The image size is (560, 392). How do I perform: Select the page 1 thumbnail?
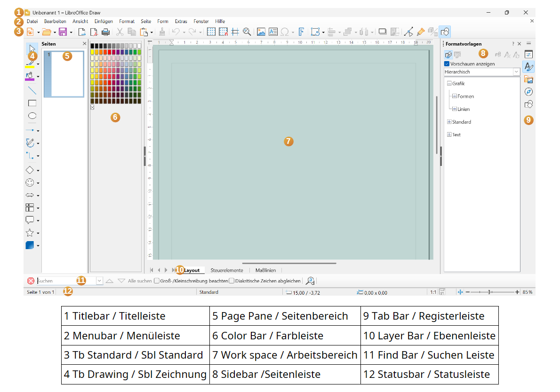[64, 74]
